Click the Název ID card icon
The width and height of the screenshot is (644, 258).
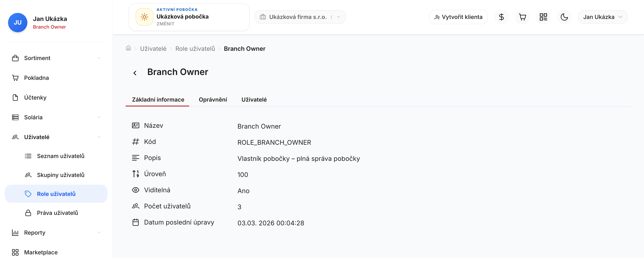pos(135,126)
